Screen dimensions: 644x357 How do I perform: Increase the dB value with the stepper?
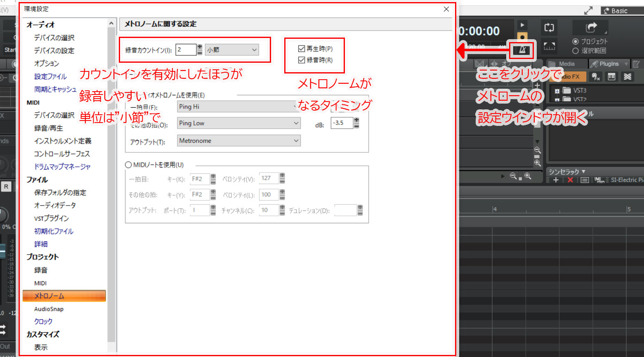click(356, 121)
